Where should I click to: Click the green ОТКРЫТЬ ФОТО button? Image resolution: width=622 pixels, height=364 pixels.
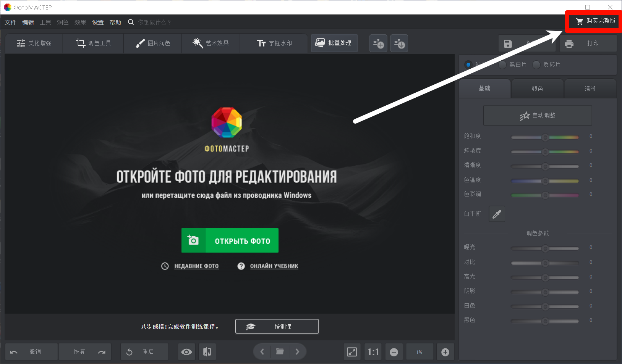point(230,240)
